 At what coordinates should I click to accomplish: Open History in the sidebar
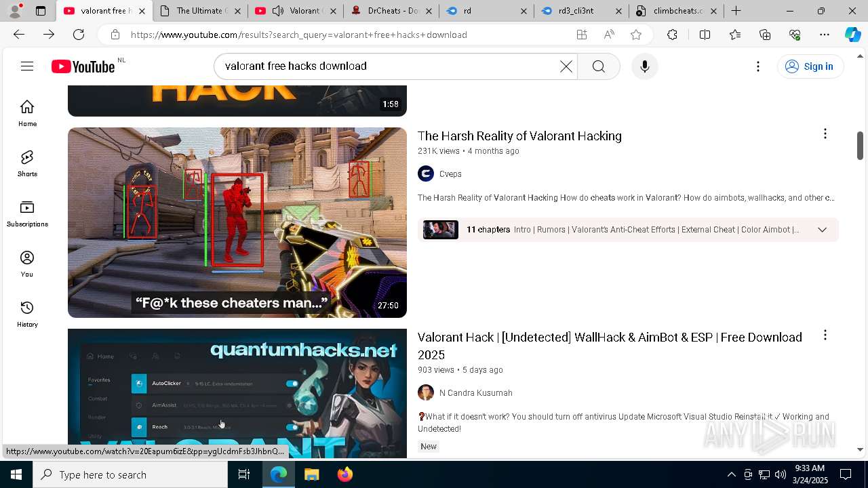[27, 314]
